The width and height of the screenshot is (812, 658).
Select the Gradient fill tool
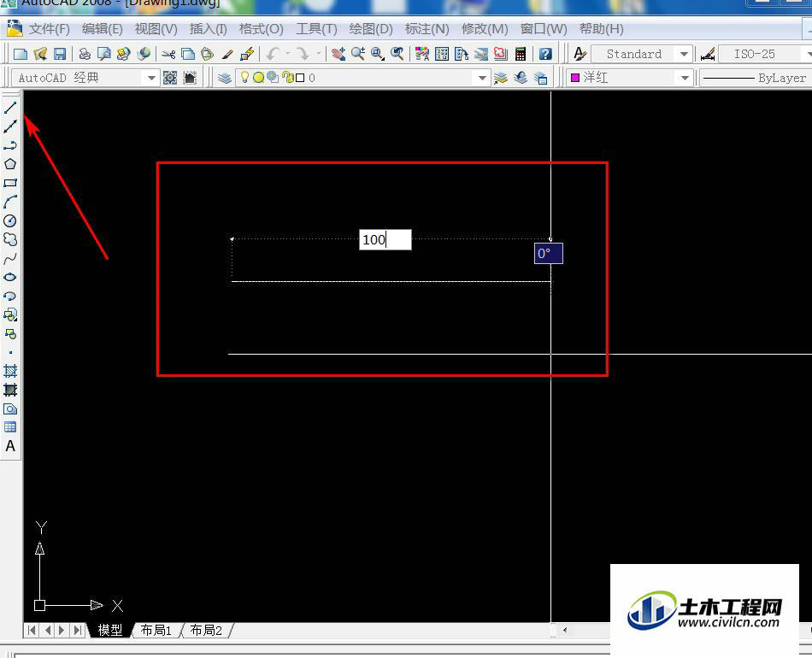[x=10, y=390]
